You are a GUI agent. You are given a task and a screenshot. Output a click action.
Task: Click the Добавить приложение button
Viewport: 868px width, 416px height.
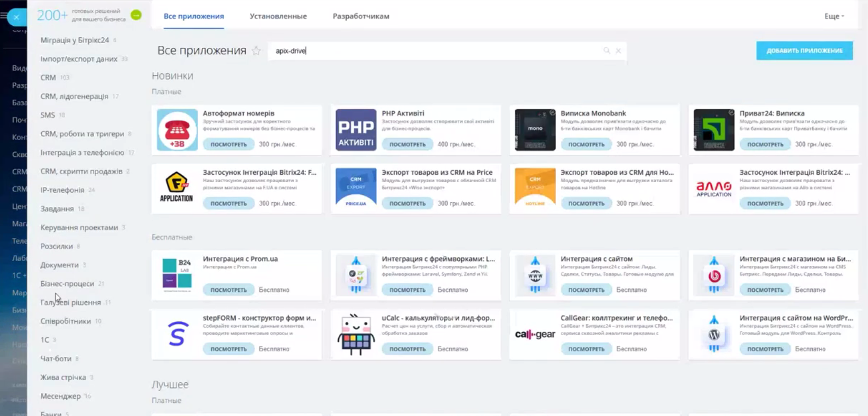click(804, 51)
